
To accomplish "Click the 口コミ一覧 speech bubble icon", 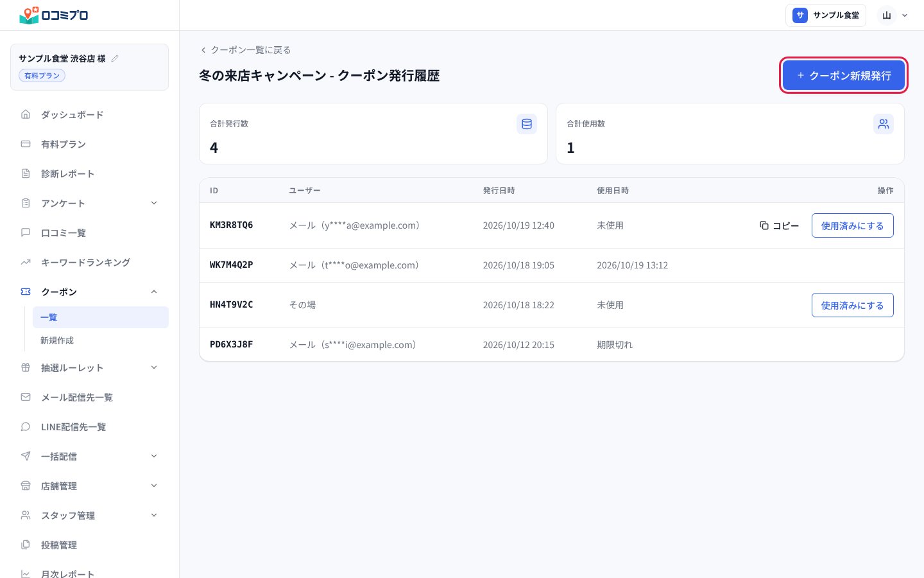I will tap(26, 232).
